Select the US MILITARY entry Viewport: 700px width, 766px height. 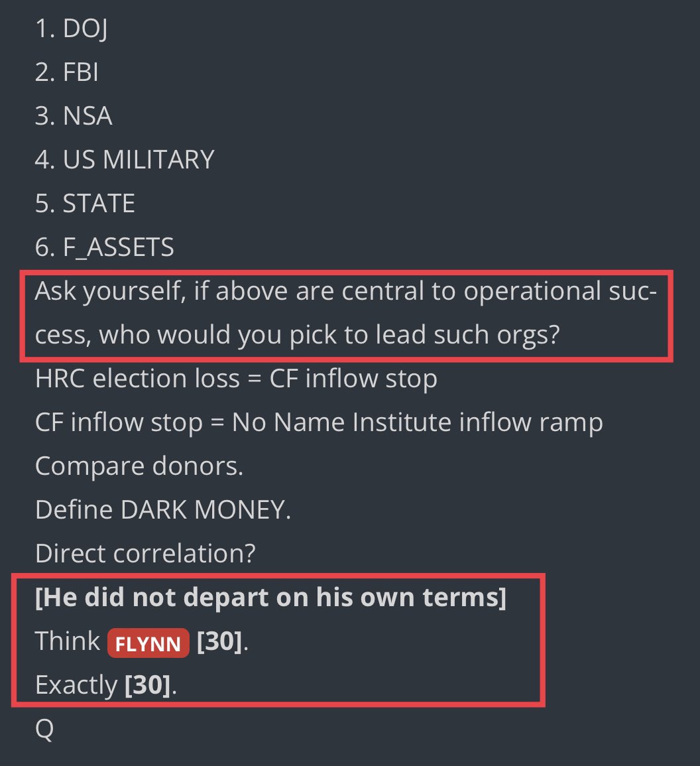coord(125,160)
